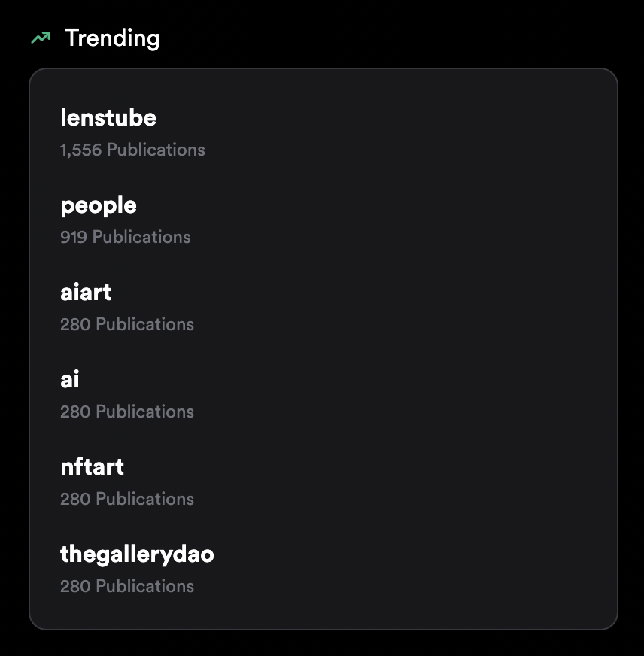Open the thegallerydao trending tag

click(x=137, y=554)
